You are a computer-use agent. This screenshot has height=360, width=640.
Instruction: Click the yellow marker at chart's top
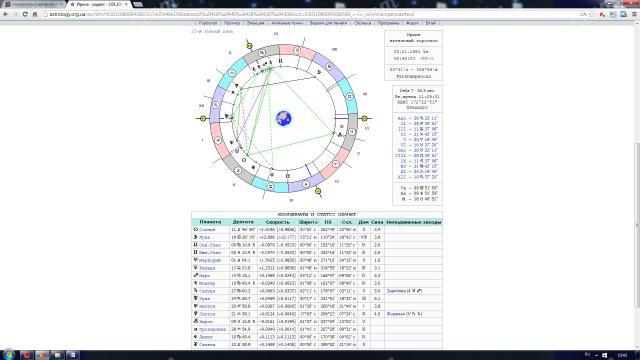pyautogui.click(x=250, y=46)
